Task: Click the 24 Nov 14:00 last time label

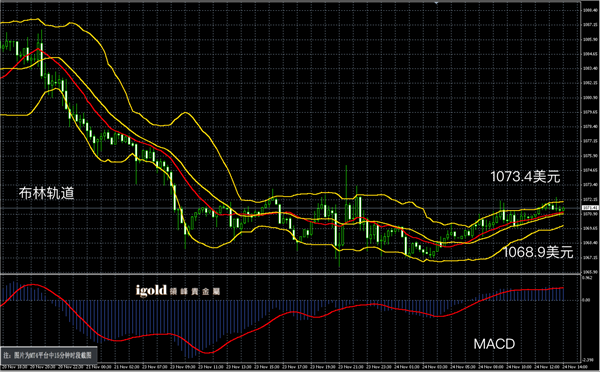Action: click(571, 367)
